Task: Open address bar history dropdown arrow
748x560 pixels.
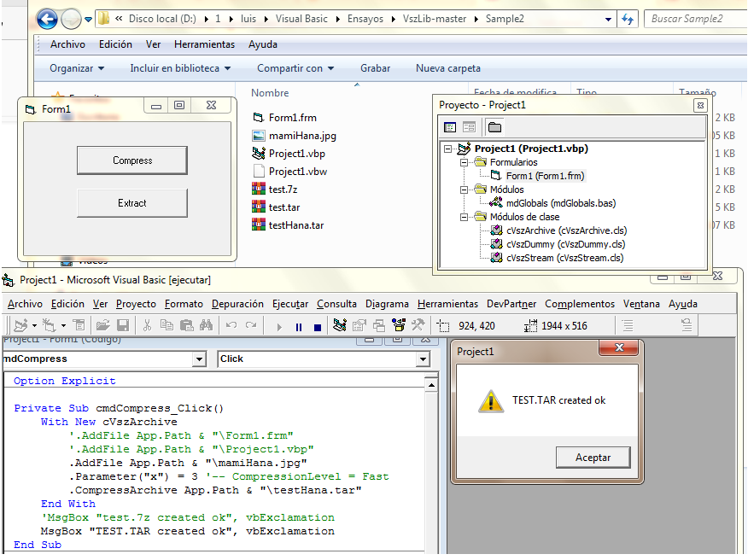Action: point(608,20)
